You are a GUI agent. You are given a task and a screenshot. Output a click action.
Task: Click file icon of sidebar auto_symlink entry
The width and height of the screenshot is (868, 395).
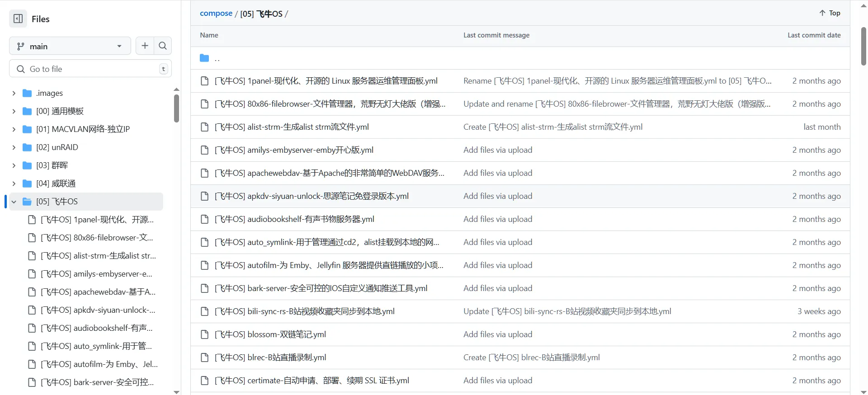(32, 346)
